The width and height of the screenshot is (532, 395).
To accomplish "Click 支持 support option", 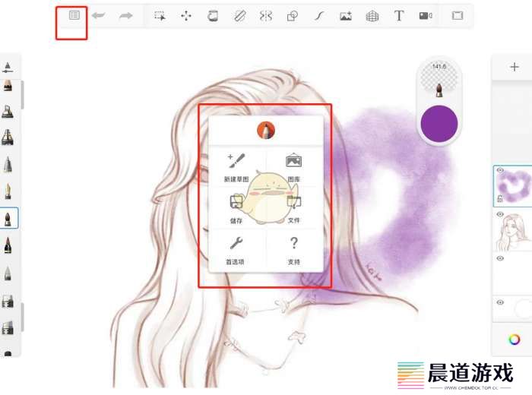I will [x=294, y=251].
